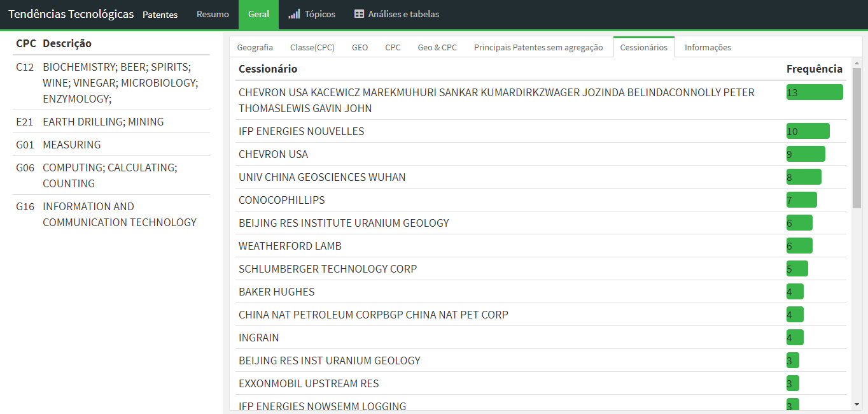Click the E21 Earth Drilling CPC row
Image resolution: width=868 pixels, height=414 pixels.
(x=103, y=122)
